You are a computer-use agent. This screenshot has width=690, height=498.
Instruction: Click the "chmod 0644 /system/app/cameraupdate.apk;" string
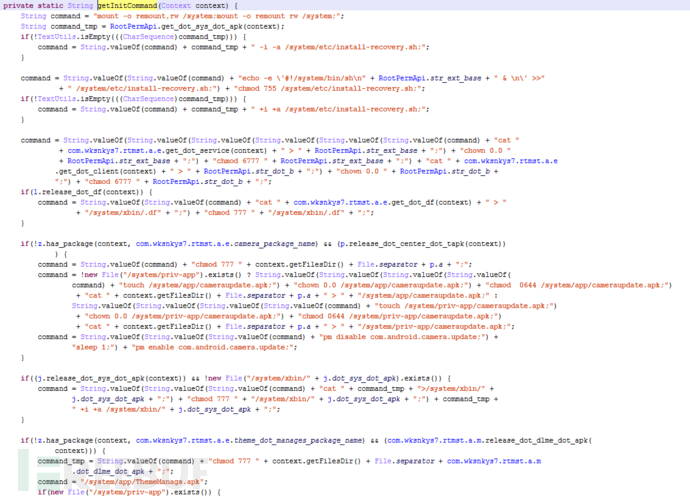pos(579,285)
